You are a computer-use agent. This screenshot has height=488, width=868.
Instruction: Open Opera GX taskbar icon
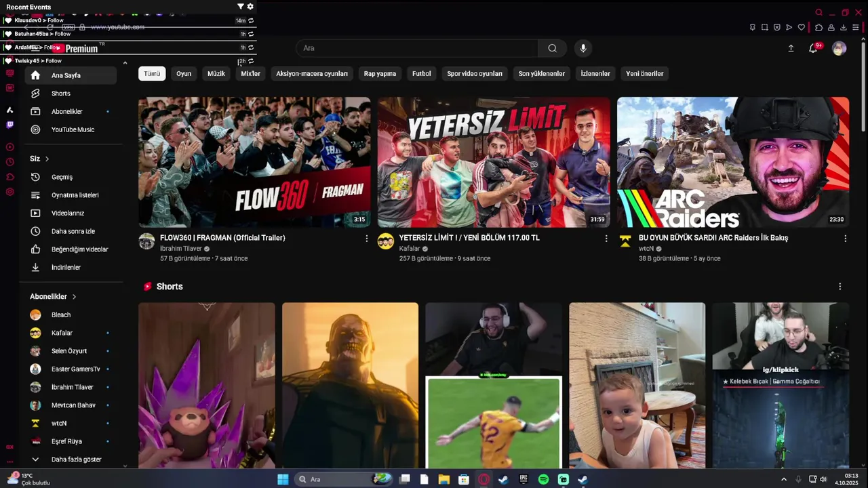click(484, 479)
